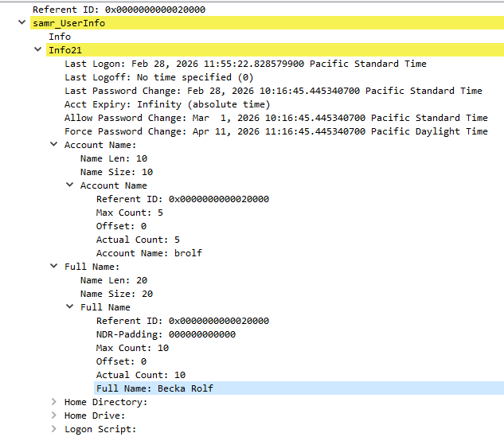The image size is (504, 437).
Task: Expand the Logon Script: node
Action: point(54,429)
